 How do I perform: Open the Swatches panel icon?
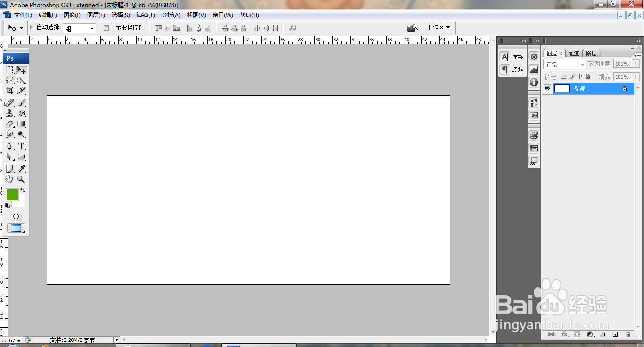tap(534, 148)
